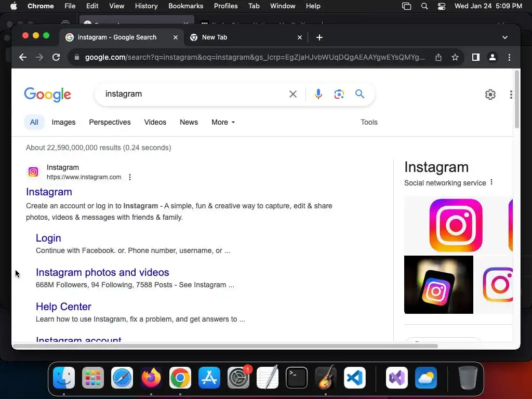
Task: Open Google quick settings gear
Action: click(490, 95)
